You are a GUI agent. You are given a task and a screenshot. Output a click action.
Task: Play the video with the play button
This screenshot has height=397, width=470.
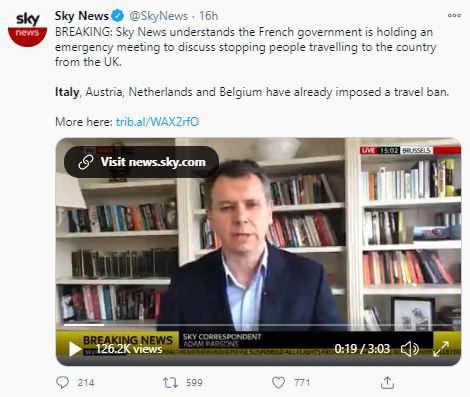[75, 349]
